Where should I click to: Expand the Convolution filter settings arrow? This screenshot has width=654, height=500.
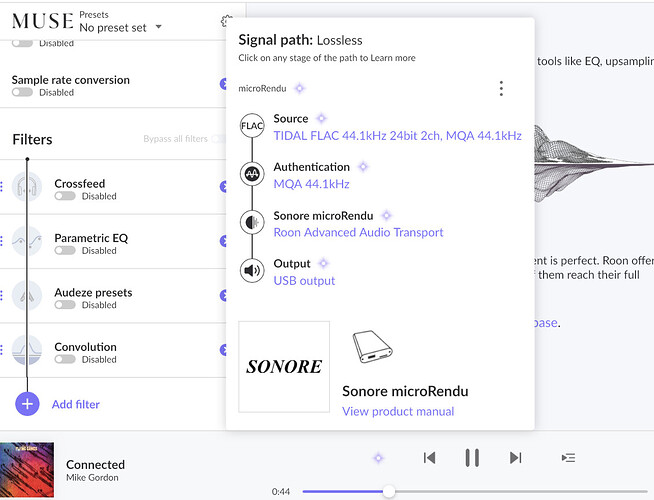pyautogui.click(x=222, y=350)
